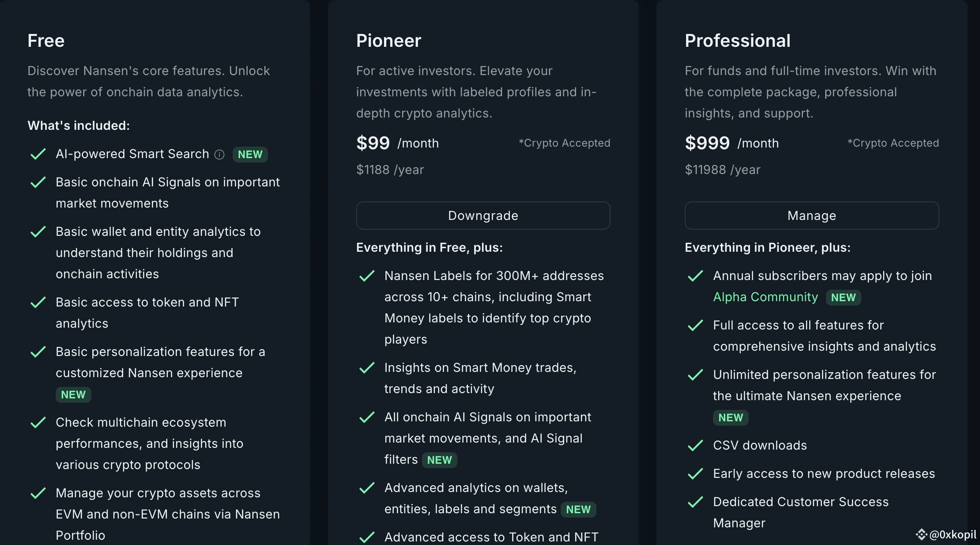Viewport: 980px width, 545px height.
Task: Click the checkmark for Manage crypto assets feature
Action: click(38, 493)
